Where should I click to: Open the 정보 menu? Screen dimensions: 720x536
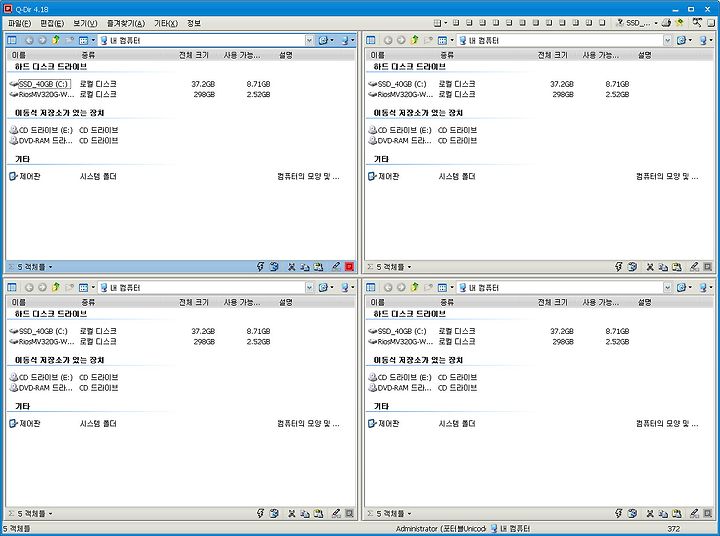[x=194, y=23]
